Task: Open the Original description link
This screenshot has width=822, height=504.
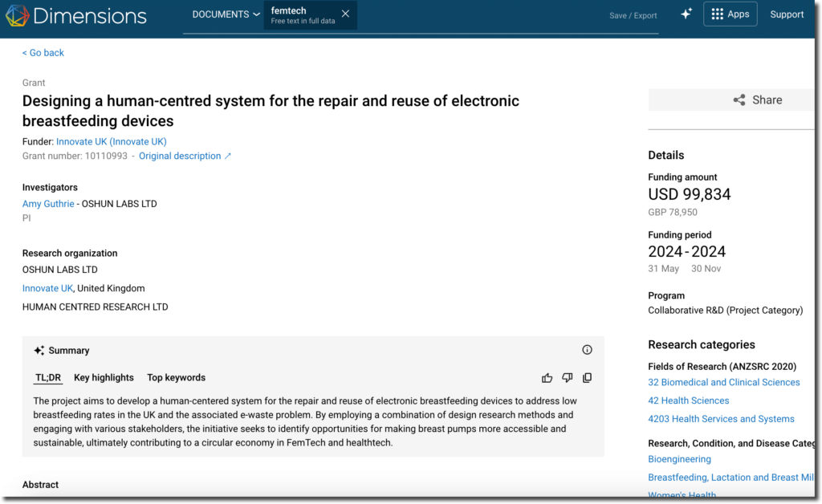Action: point(185,156)
